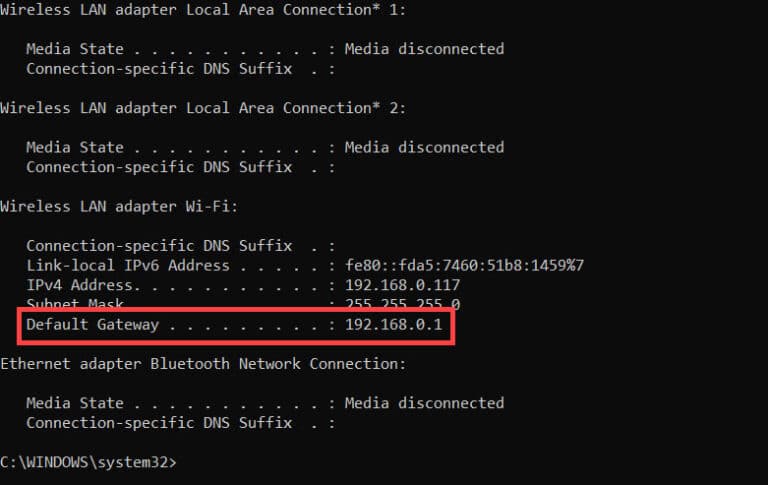Click the Subnet Mask label
The image size is (768, 485).
78,304
